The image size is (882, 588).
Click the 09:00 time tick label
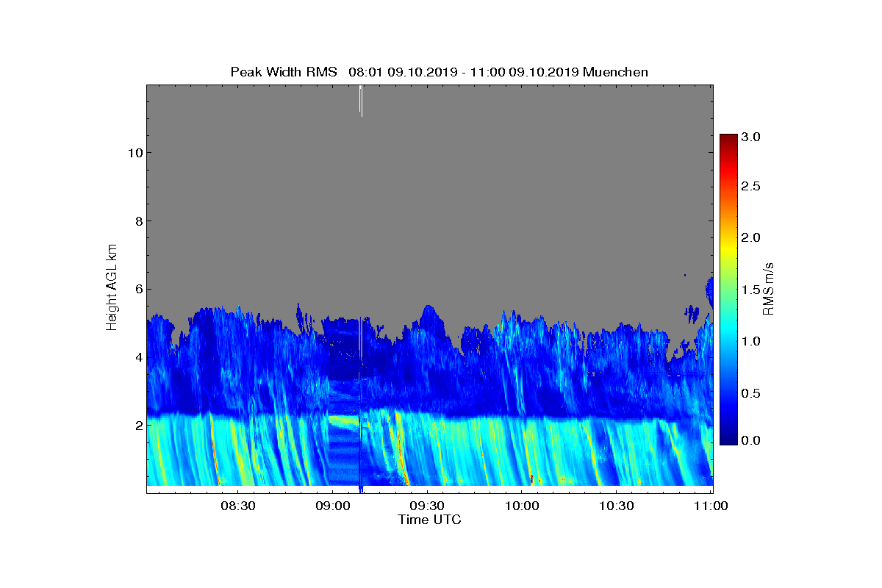332,506
